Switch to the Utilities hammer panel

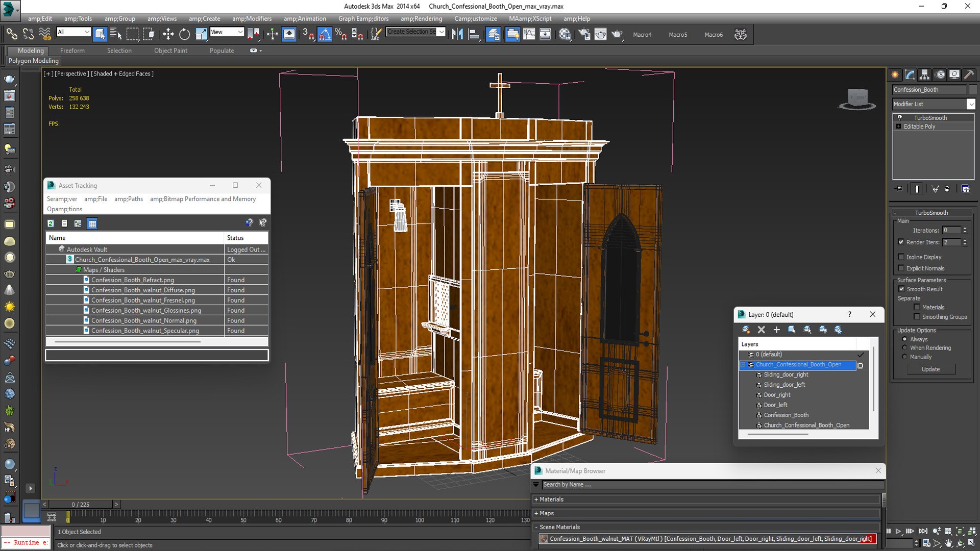tap(969, 74)
